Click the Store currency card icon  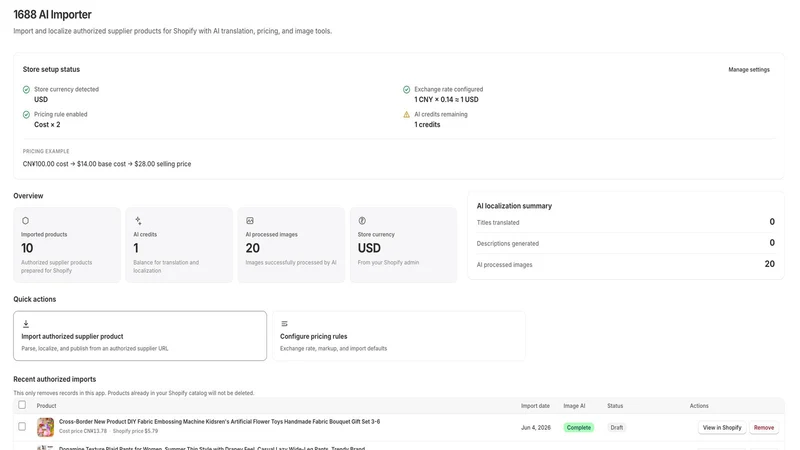[362, 221]
